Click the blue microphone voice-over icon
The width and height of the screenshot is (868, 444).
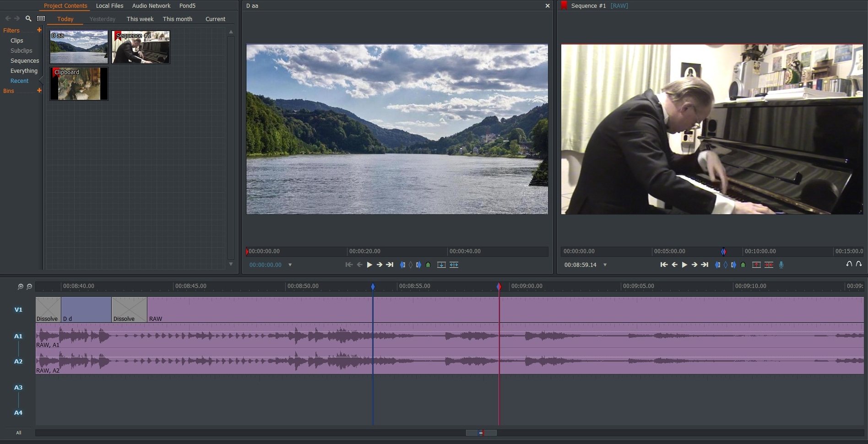click(781, 265)
